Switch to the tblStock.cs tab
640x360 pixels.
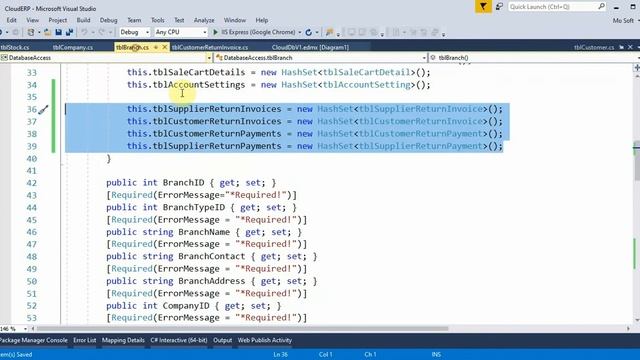15,47
